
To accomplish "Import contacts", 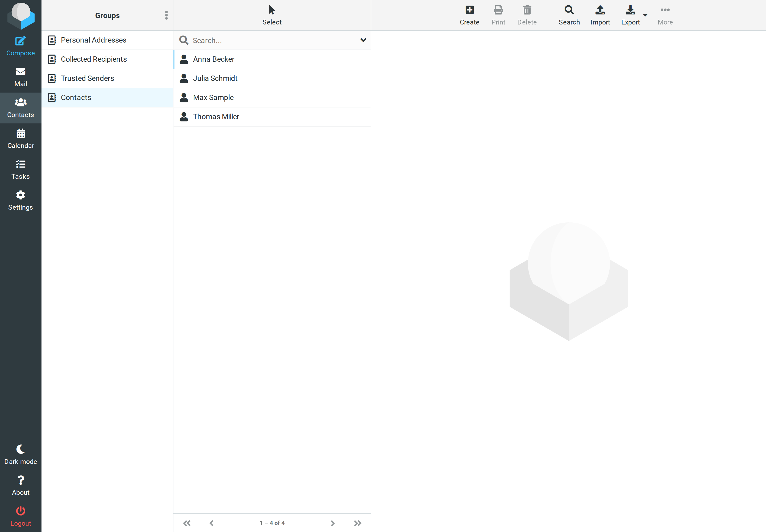I will (x=600, y=15).
